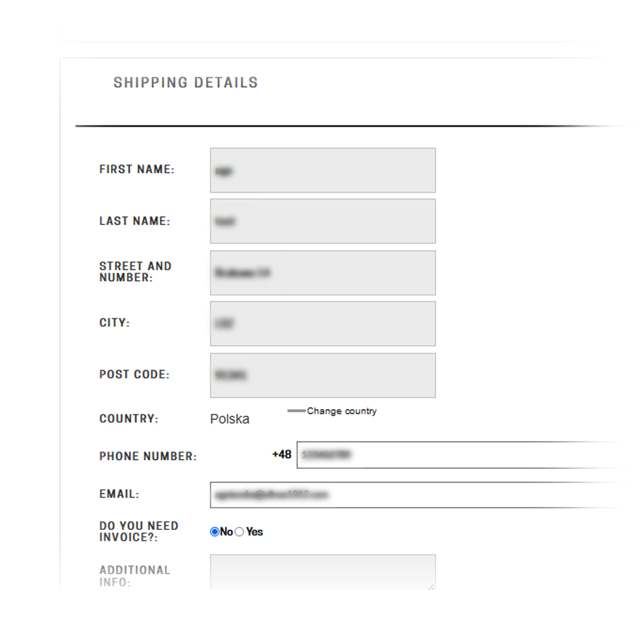Click into the City input box
Viewport: 644px width, 644px height.
[x=323, y=323]
